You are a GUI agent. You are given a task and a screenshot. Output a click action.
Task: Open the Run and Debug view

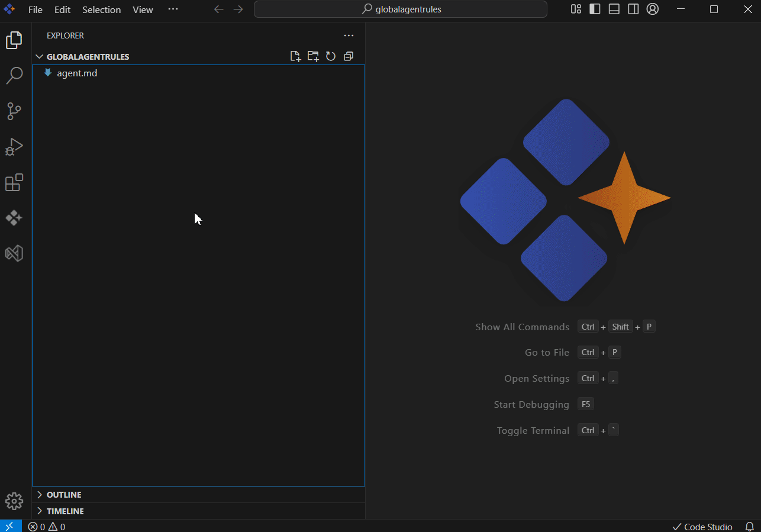(14, 147)
